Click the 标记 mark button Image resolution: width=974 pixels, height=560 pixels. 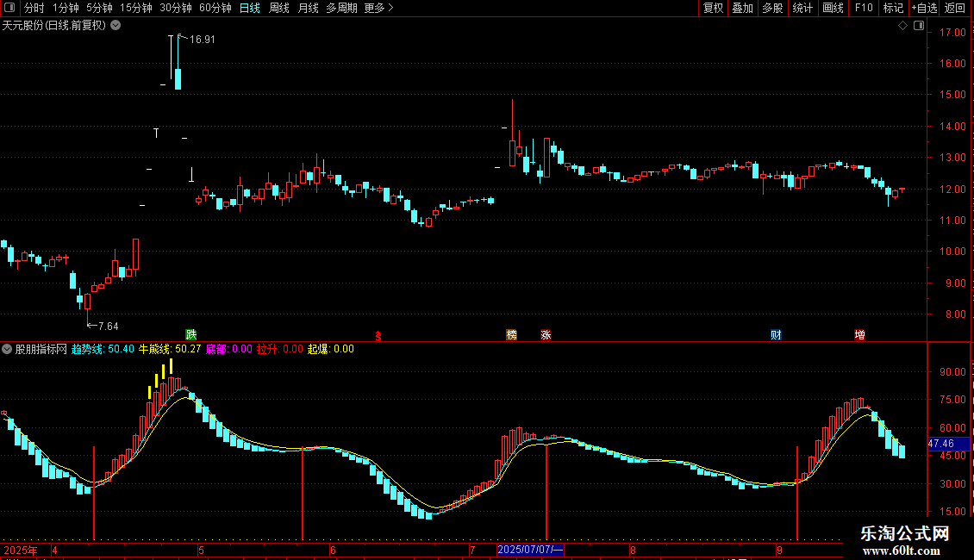click(893, 8)
